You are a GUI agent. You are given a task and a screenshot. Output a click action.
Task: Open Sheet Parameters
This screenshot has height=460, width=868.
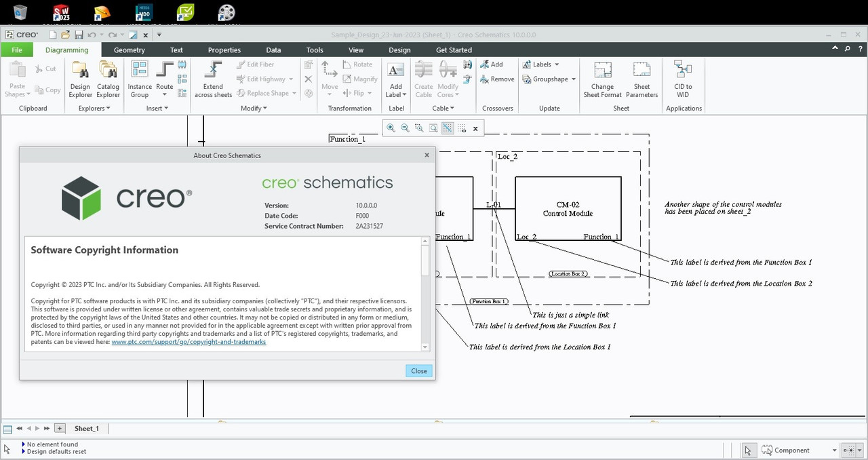tap(642, 79)
